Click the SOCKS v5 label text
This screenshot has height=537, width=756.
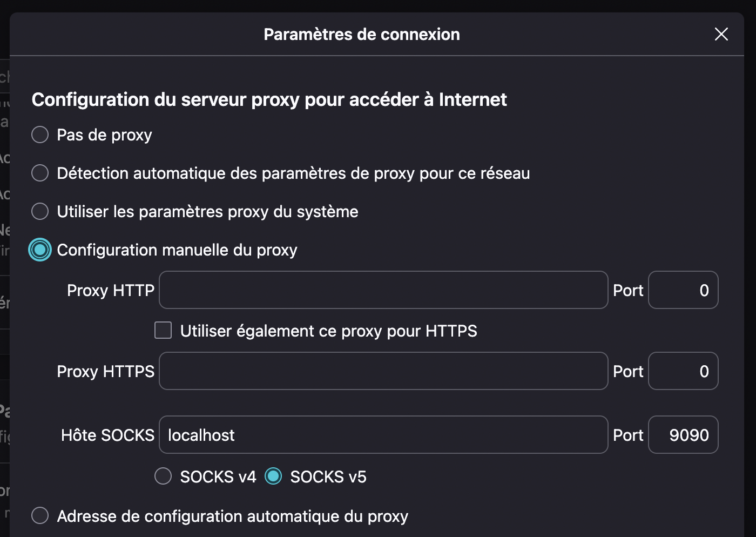point(328,476)
